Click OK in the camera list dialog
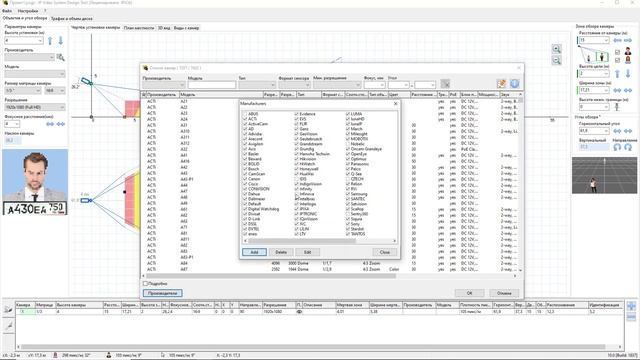This screenshot has height=360, width=640. pyautogui.click(x=469, y=293)
